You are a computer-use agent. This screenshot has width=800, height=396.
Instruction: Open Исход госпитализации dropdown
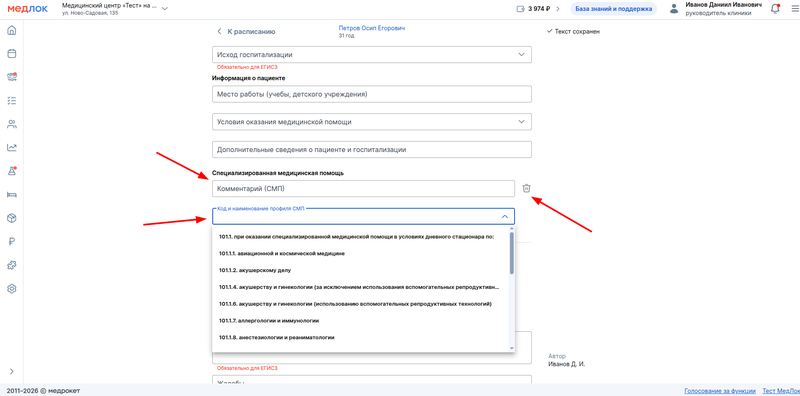371,55
